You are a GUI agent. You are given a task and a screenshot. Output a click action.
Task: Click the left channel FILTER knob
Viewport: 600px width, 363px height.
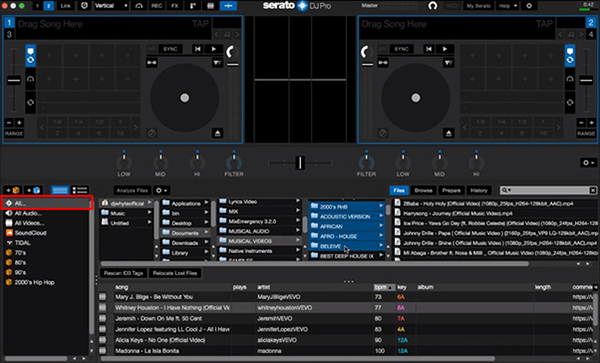pos(234,163)
